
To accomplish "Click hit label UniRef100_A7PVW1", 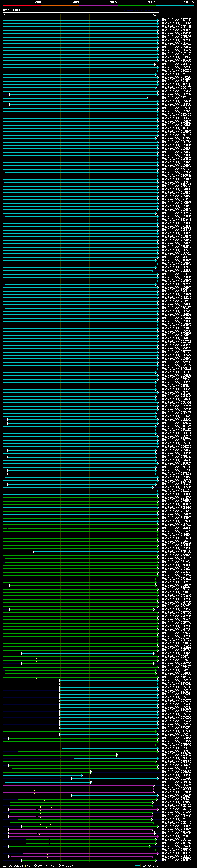I will point(177,40).
